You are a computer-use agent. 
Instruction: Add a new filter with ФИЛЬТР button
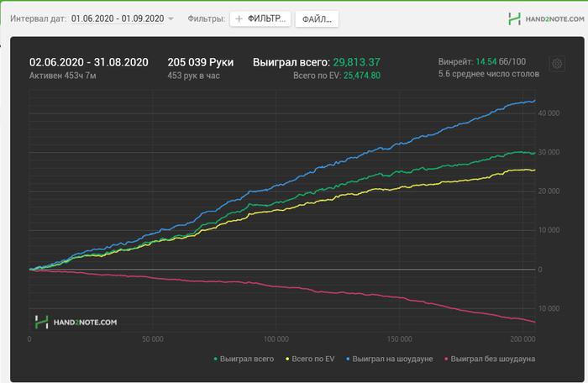(x=260, y=18)
